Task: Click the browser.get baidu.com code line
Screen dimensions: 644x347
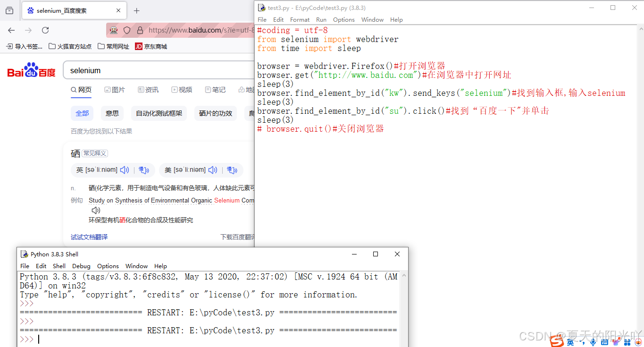Action: pyautogui.click(x=384, y=75)
